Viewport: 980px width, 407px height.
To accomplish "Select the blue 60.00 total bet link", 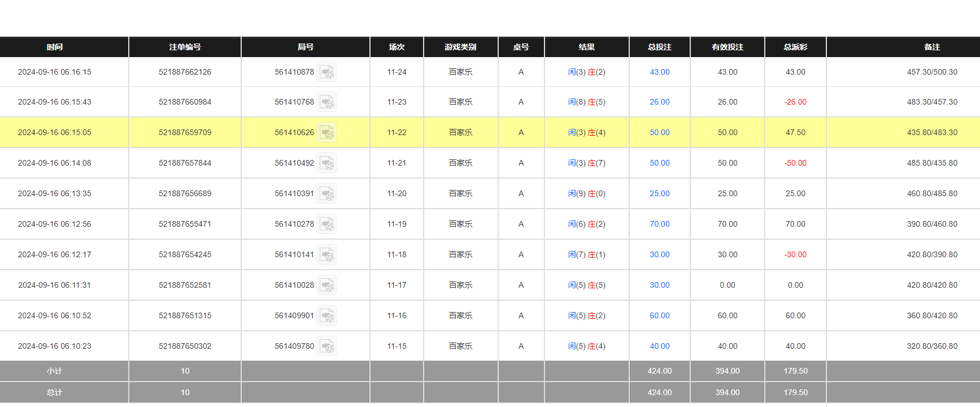I will coord(659,316).
